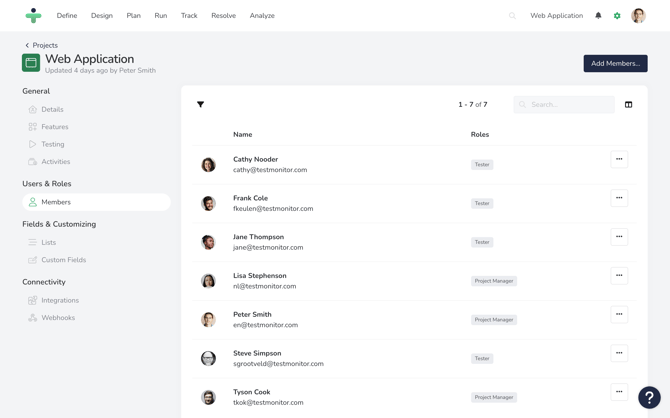Click the green Web Application project icon

31,63
